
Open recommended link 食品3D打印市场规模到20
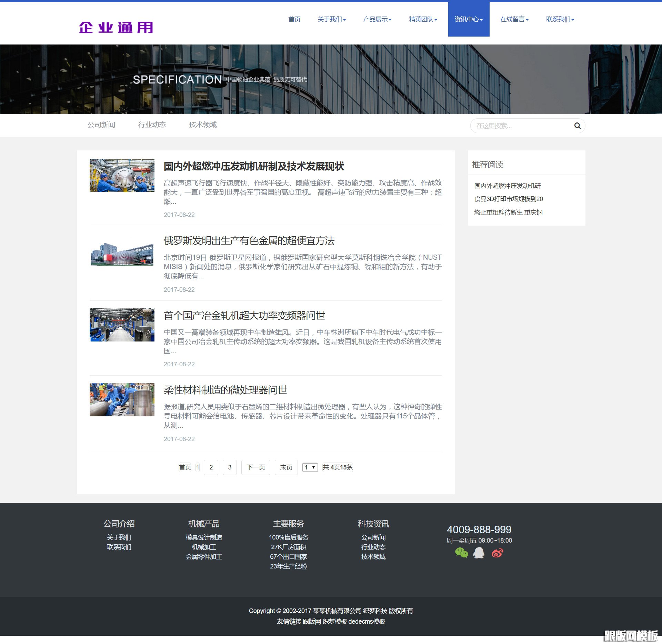[x=509, y=199]
